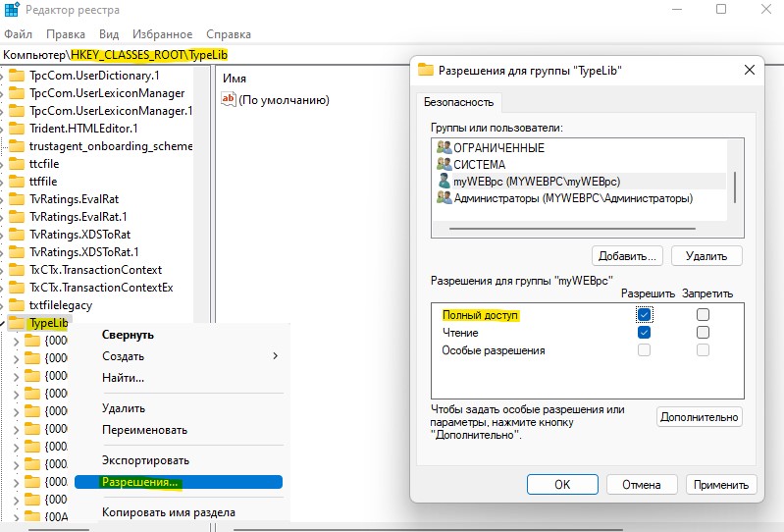Click Deny checkbox for Особые разрешения
The image size is (784, 532).
tap(703, 350)
